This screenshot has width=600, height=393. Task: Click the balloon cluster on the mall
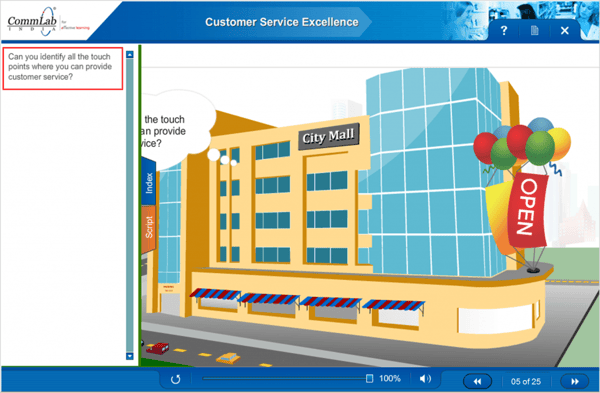[522, 144]
